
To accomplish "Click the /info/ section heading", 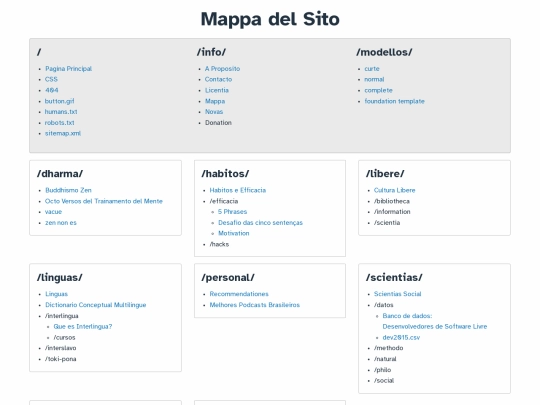I will coord(211,52).
